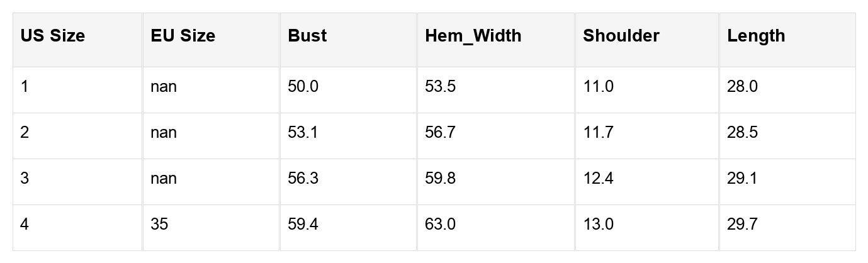The height and width of the screenshot is (263, 868).
Task: Click Bust value 53.1
Action: pos(348,136)
